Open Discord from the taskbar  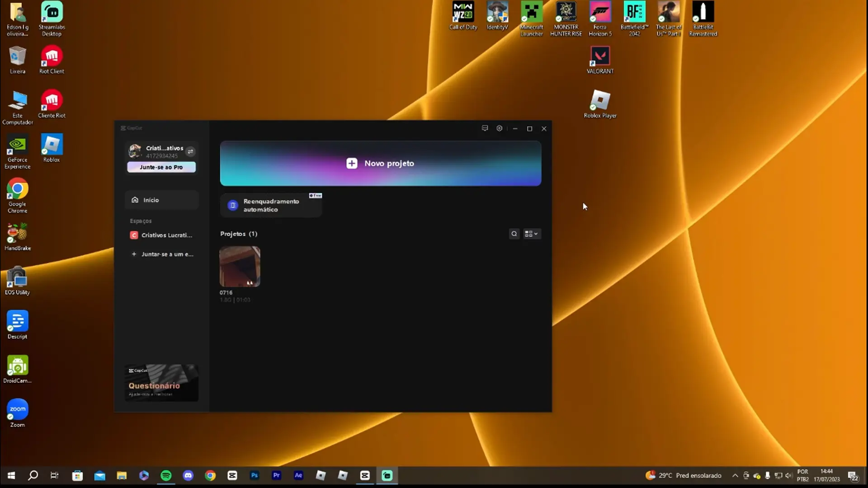(188, 475)
